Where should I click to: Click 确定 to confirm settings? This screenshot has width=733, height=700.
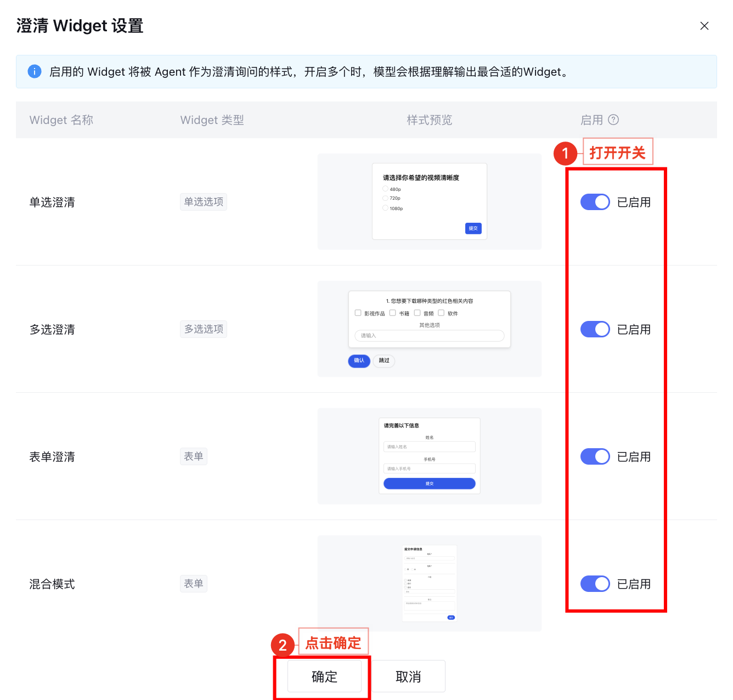pyautogui.click(x=324, y=676)
